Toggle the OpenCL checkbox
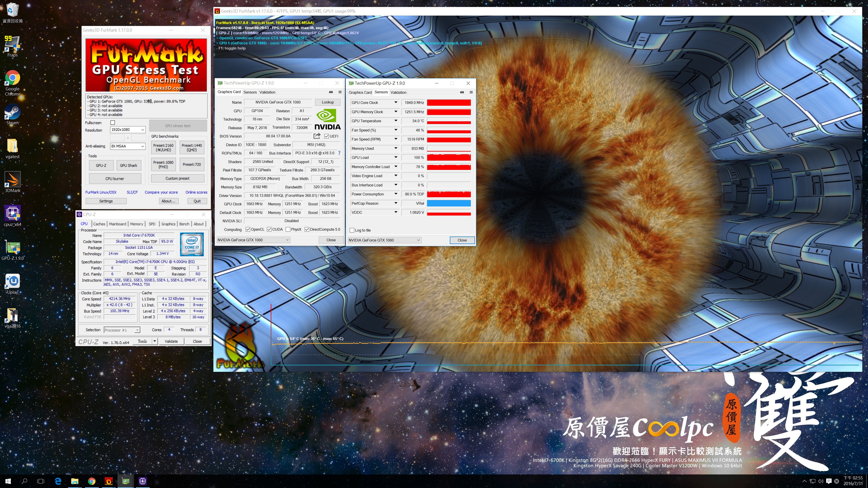The width and height of the screenshot is (868, 488). (248, 229)
